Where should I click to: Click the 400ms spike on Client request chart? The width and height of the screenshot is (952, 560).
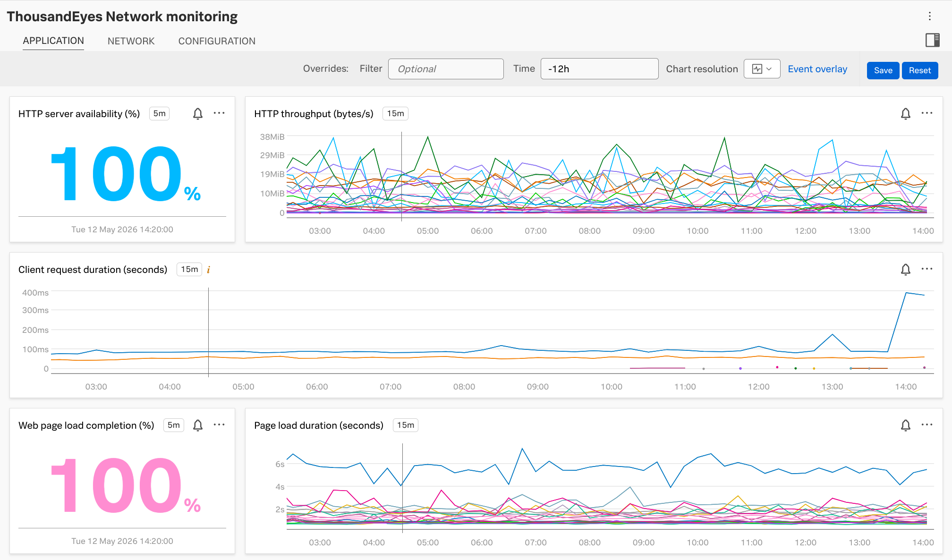coord(907,293)
